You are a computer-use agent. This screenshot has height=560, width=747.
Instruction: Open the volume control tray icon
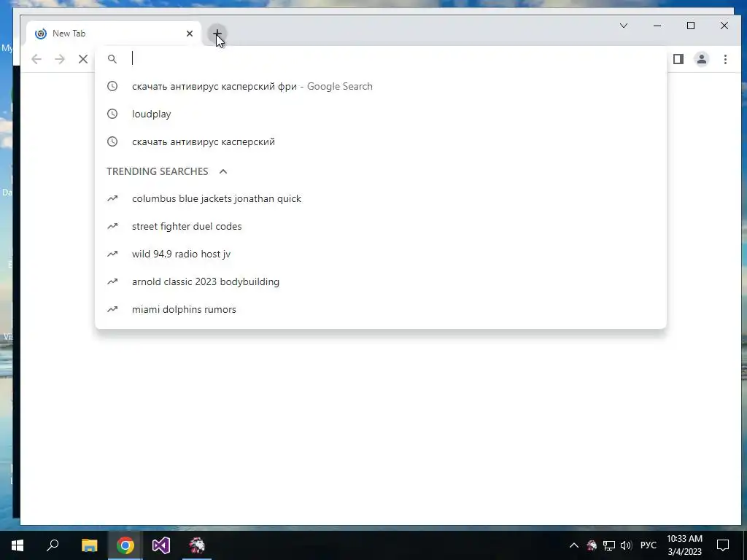[x=626, y=545]
